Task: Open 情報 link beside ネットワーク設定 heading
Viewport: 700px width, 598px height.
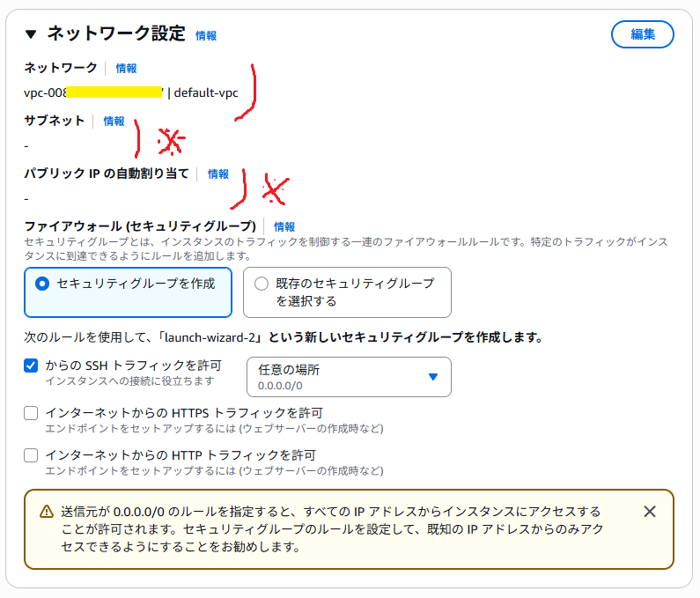Action: [x=206, y=36]
